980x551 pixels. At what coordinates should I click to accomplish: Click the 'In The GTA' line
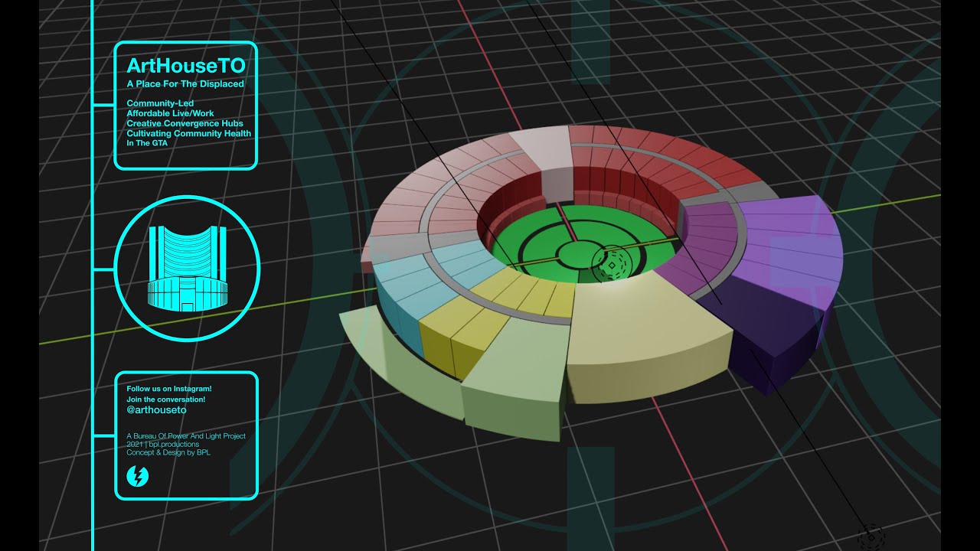(x=147, y=142)
